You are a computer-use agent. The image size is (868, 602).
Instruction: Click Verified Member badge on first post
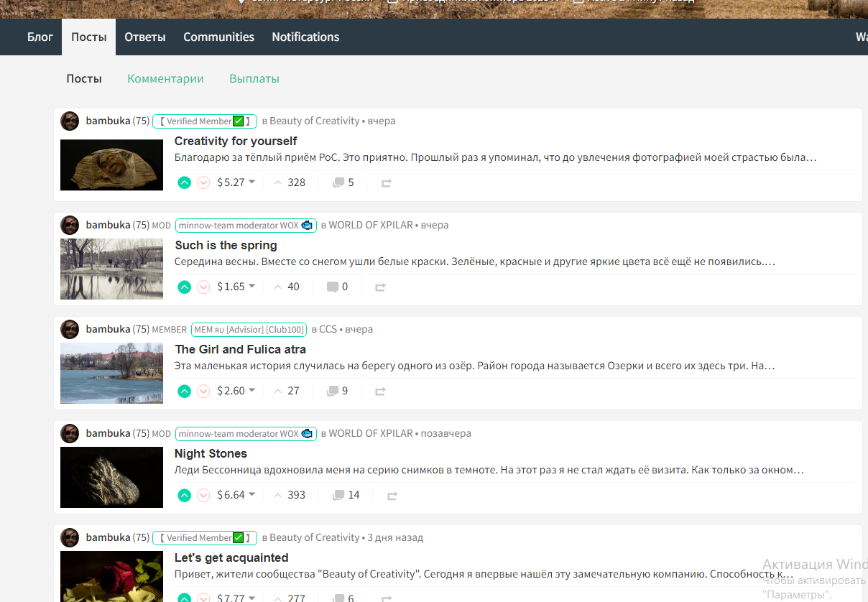coord(205,121)
